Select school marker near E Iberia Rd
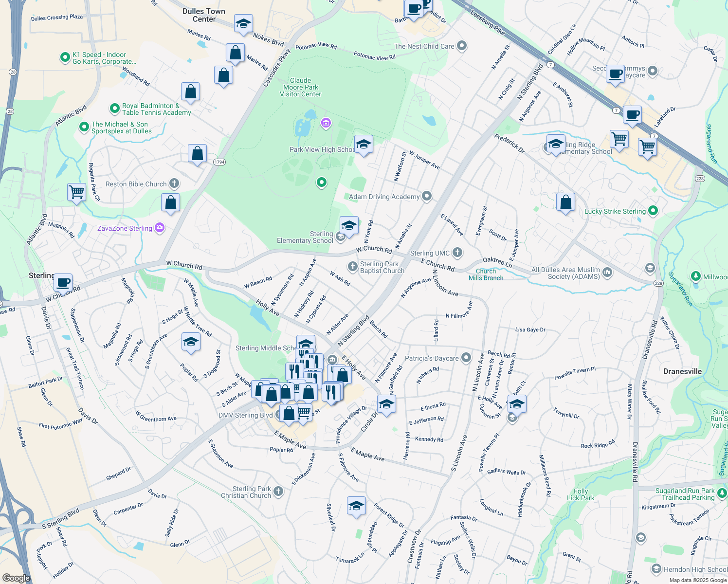The width and height of the screenshot is (728, 584). point(386,404)
